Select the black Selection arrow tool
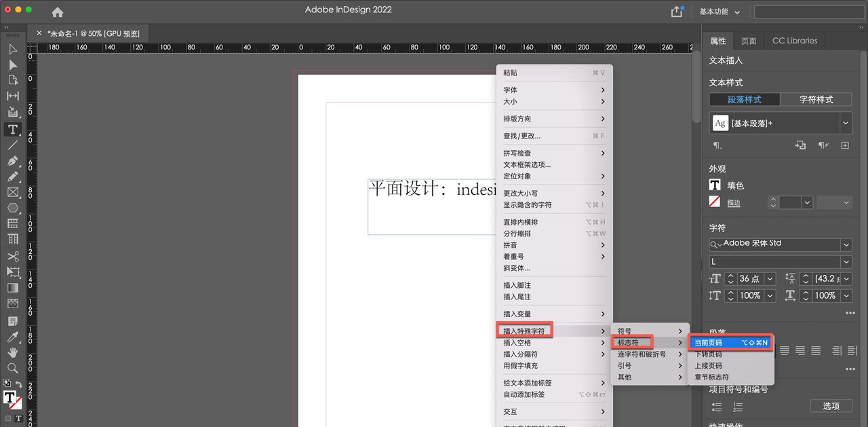 [12, 49]
